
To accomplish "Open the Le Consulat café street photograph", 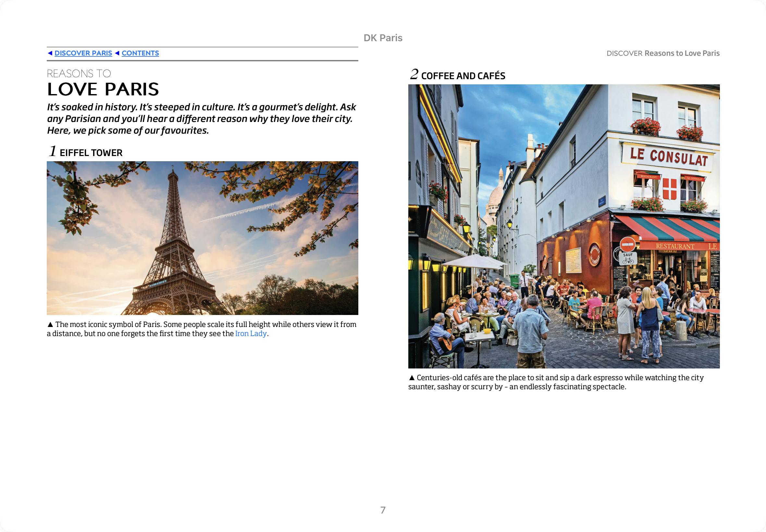I will coord(563,226).
